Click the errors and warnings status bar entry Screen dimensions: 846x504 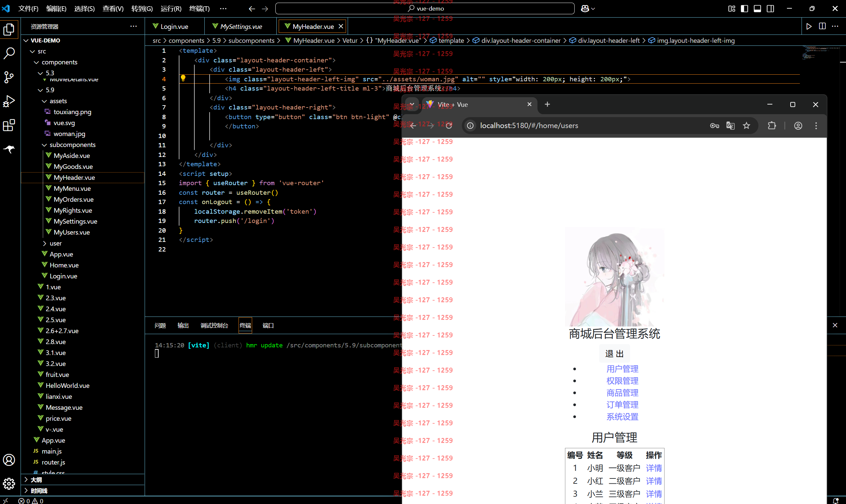(31, 501)
